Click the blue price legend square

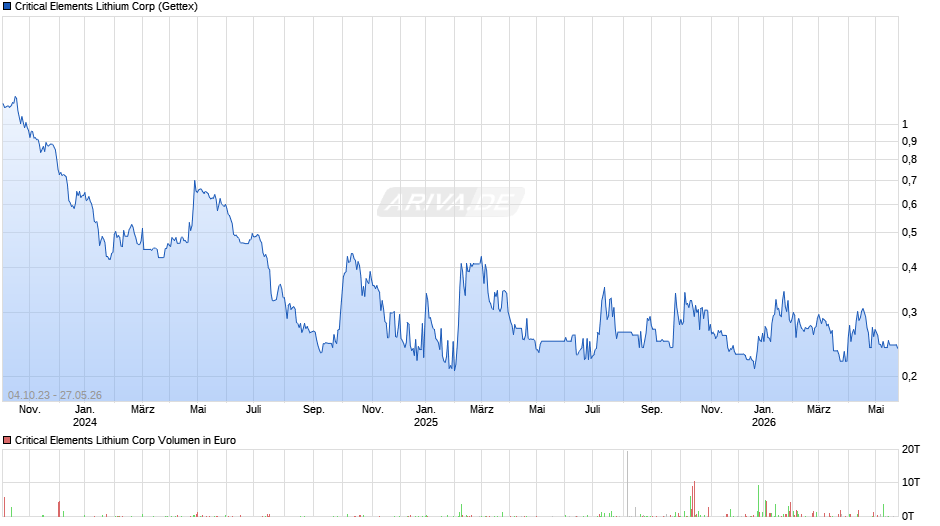point(7,7)
